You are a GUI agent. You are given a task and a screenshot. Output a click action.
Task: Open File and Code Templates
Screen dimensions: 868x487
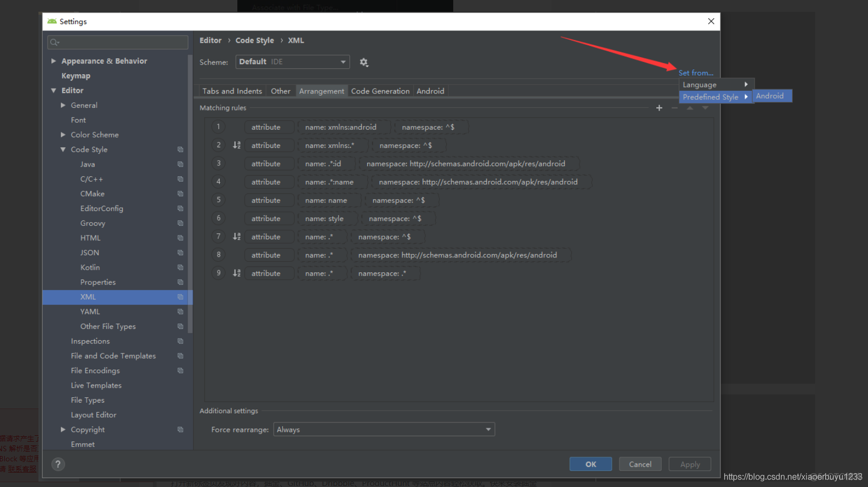point(113,356)
